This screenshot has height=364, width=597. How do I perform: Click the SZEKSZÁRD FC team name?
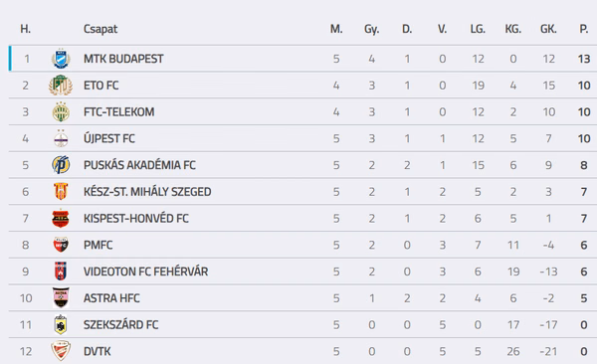(x=120, y=325)
